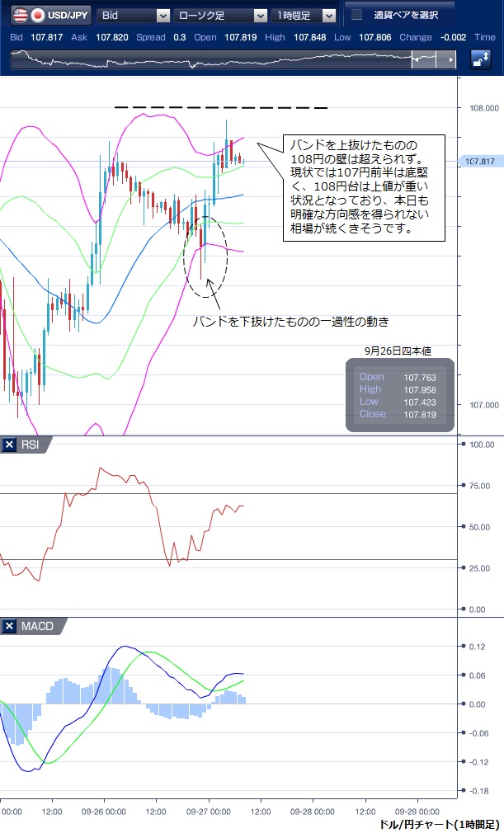Close the MACD indicator panel
Screen dimensions: 504x833
pos(10,626)
